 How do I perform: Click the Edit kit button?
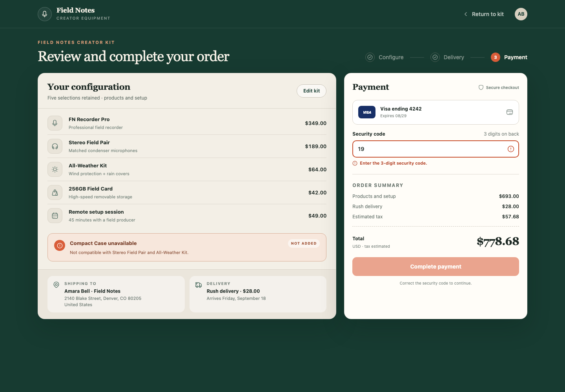(x=312, y=91)
